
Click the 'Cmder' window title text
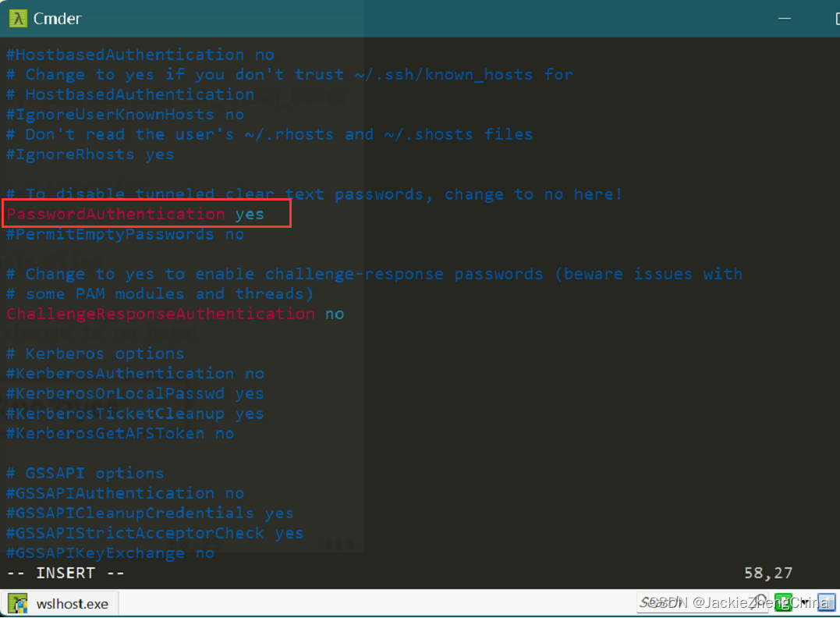point(57,19)
